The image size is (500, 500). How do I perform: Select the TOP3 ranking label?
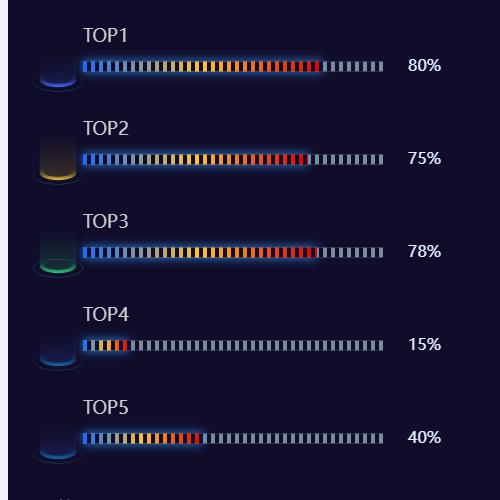106,221
